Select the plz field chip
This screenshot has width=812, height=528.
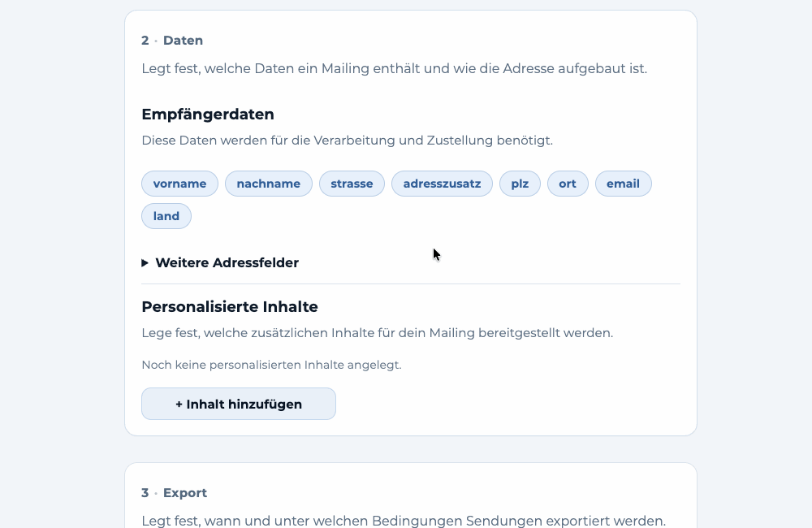coord(520,184)
